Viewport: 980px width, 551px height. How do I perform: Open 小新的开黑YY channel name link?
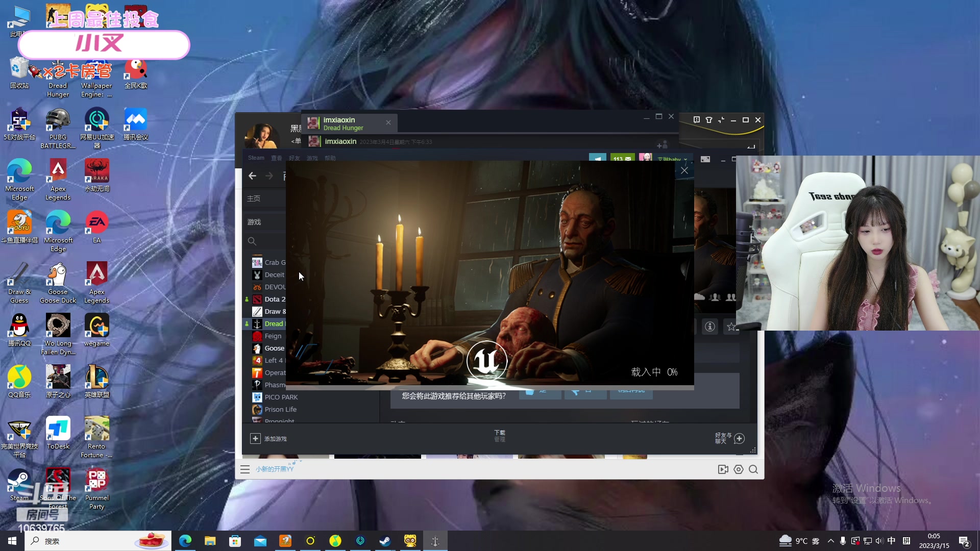[275, 469]
